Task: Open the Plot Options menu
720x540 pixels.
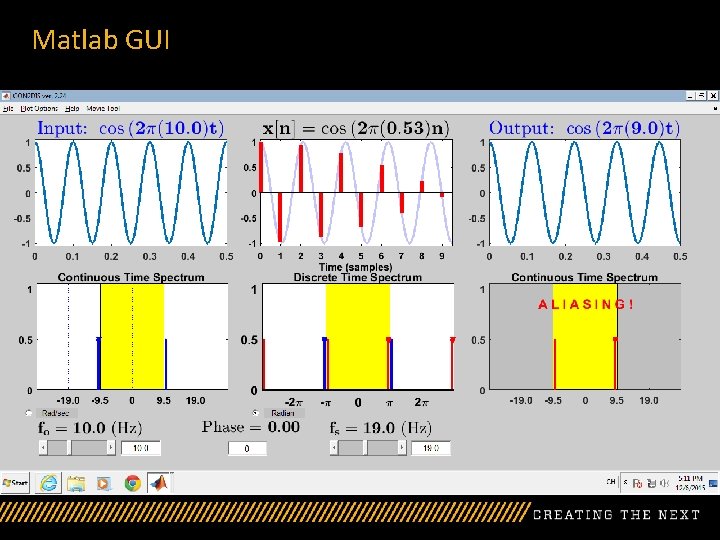Action: point(39,108)
